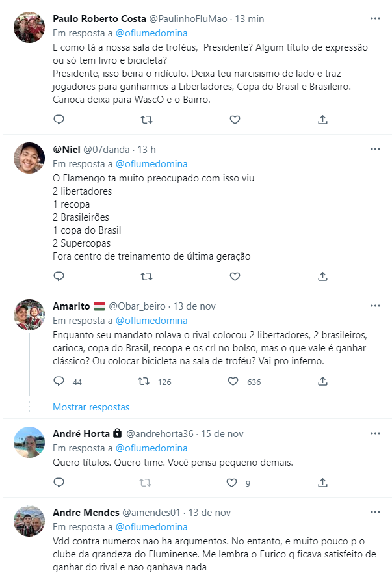
Task: Retweet Amarito's tweet with 126 retweets
Action: tap(144, 382)
